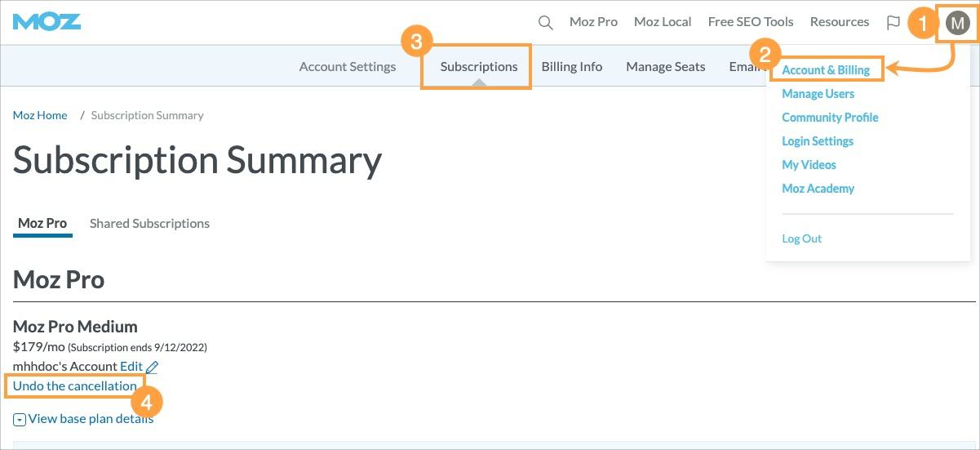Select the Manage Seats tab
This screenshot has width=980, height=450.
click(x=665, y=67)
